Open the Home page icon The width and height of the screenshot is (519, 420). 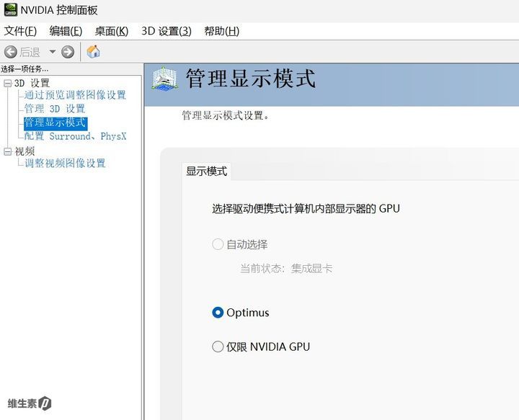[x=93, y=52]
